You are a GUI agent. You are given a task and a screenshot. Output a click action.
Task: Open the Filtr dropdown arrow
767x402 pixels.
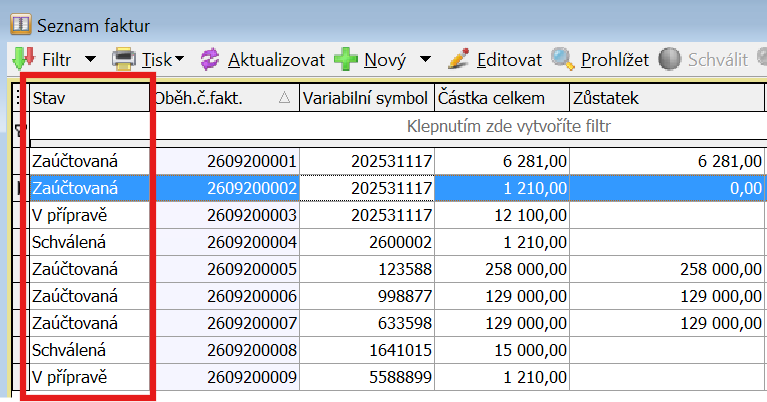coord(90,60)
